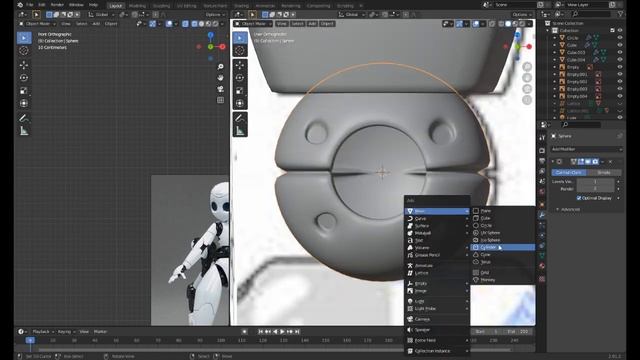
Task: Select the Simple subdivision button
Action: 604,173
